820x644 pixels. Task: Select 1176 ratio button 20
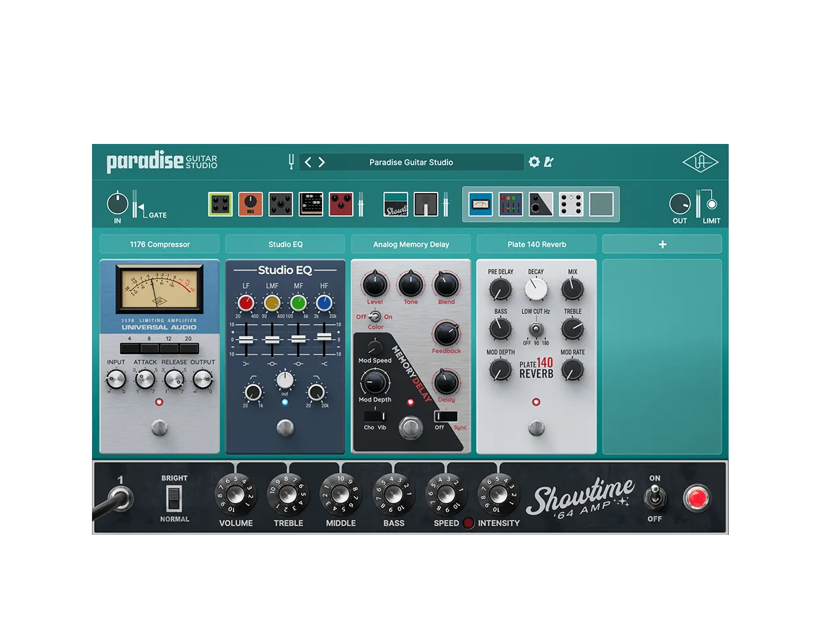189,348
